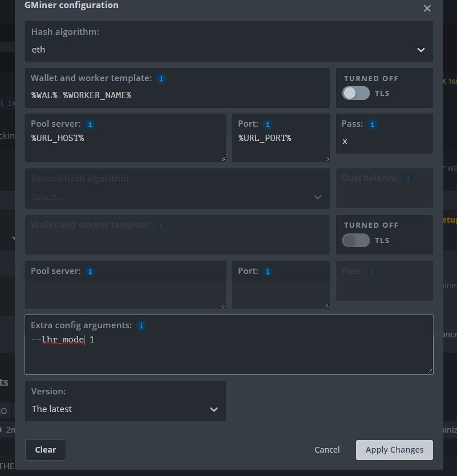The width and height of the screenshot is (457, 476).
Task: Show info icon next to first Port
Action: point(268,124)
